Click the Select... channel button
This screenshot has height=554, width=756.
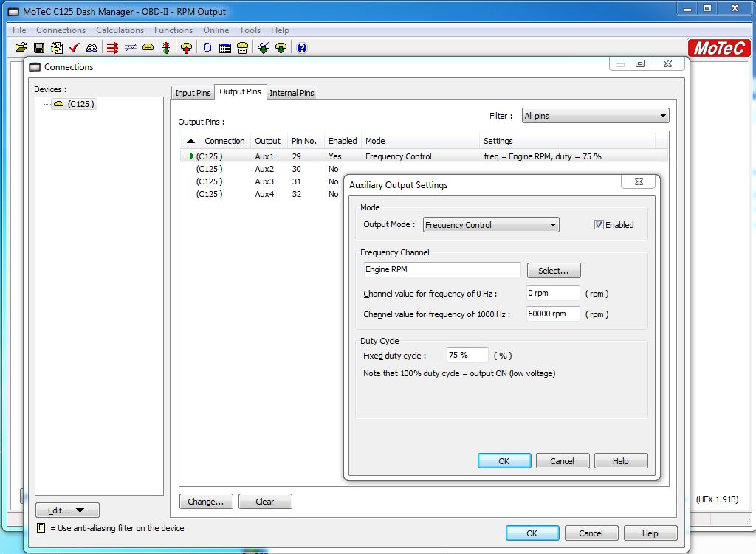pyautogui.click(x=554, y=271)
